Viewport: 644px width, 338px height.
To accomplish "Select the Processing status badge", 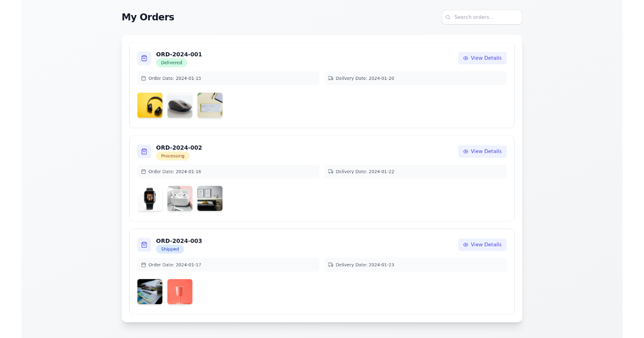I will click(x=172, y=156).
